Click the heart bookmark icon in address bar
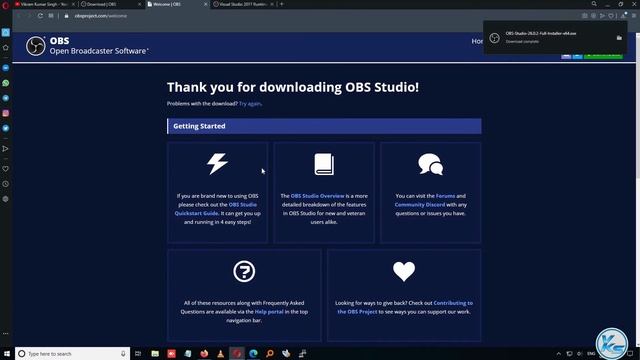The width and height of the screenshot is (640, 360). pyautogui.click(x=611, y=16)
